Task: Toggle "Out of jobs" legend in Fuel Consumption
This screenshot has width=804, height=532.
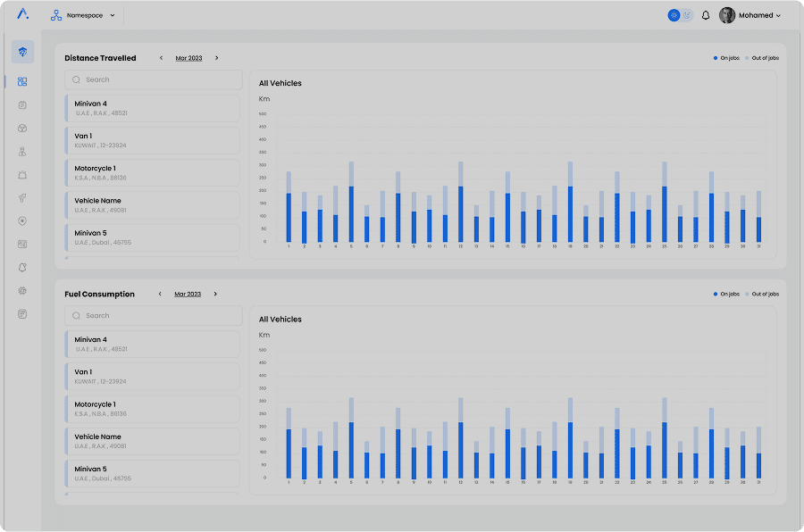Action: (762, 294)
